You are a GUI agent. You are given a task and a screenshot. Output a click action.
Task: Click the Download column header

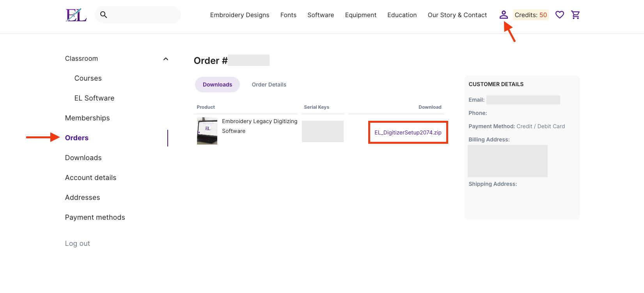(430, 107)
